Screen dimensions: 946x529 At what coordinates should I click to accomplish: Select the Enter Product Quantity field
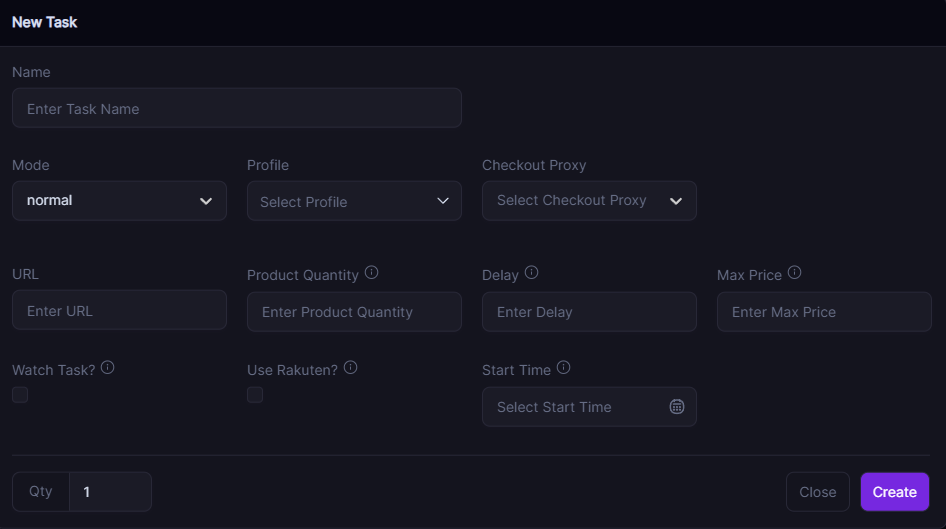tap(354, 312)
